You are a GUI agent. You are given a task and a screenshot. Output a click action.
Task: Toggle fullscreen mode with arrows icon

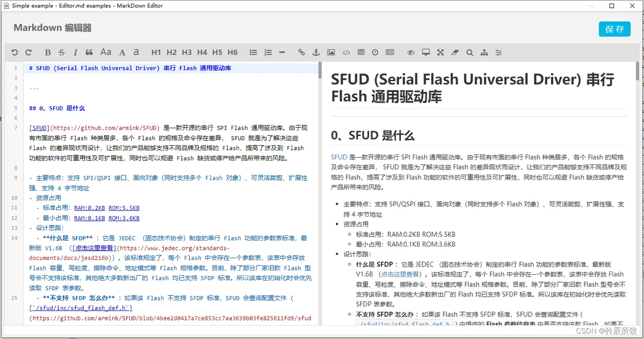pos(440,52)
